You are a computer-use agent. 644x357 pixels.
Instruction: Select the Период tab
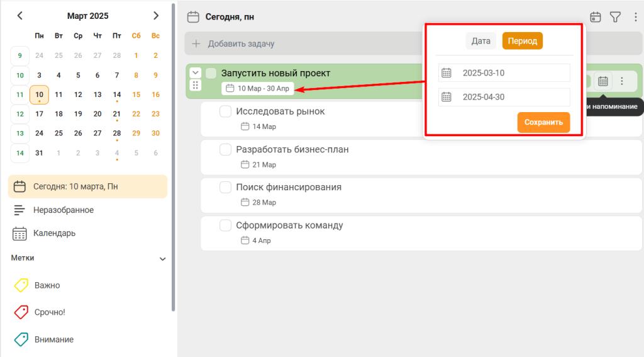point(522,41)
